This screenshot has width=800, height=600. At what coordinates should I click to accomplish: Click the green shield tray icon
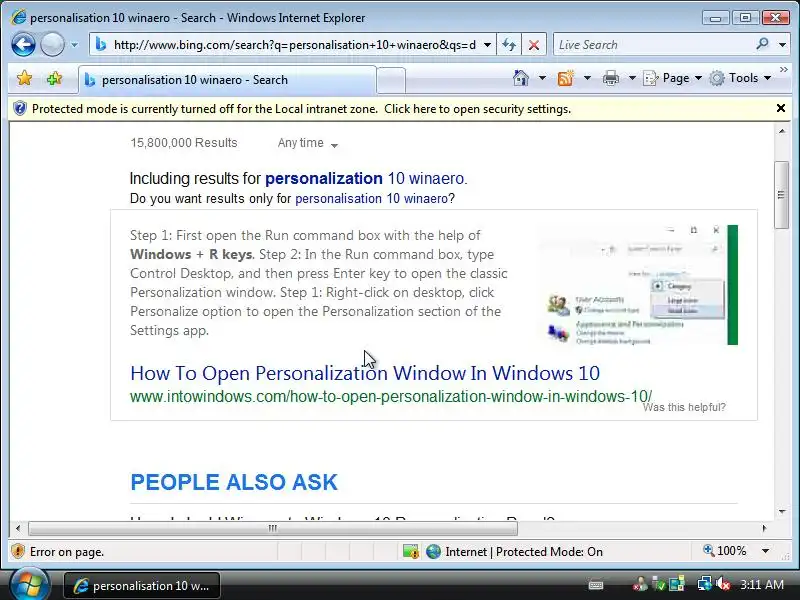click(x=659, y=584)
